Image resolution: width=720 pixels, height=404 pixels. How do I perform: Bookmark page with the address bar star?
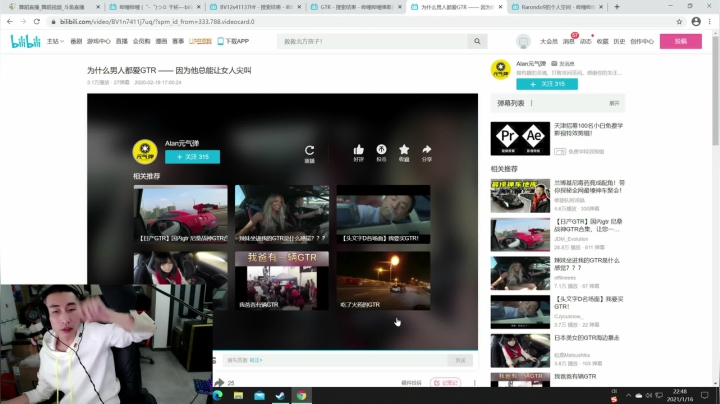pos(679,22)
